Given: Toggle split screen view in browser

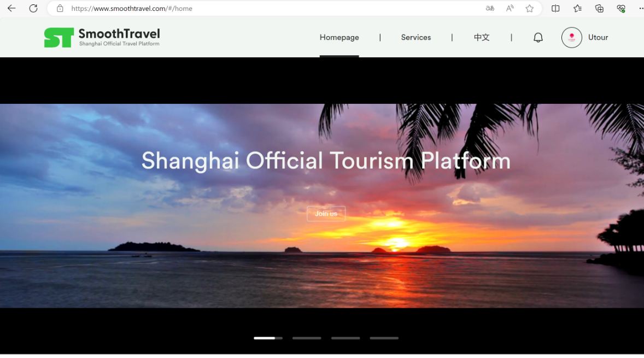Looking at the screenshot, I should pyautogui.click(x=555, y=8).
